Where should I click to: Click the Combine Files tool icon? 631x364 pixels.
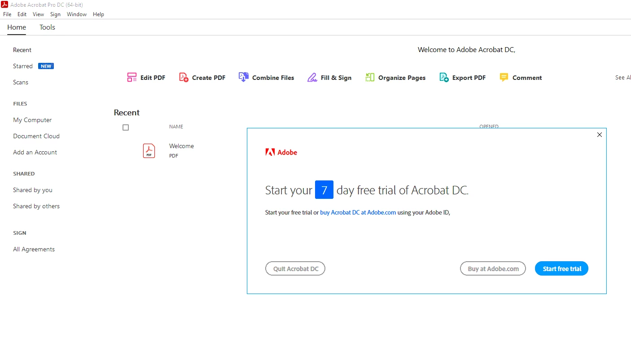point(243,77)
